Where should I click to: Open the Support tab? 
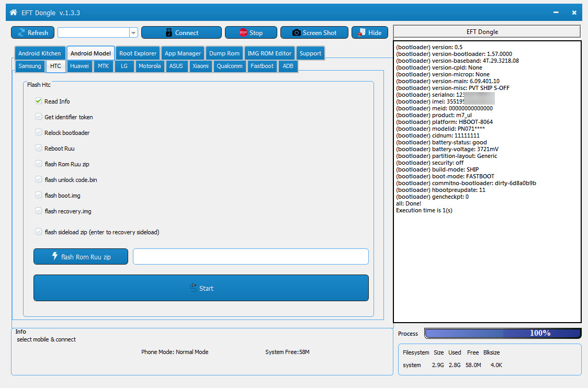pyautogui.click(x=311, y=53)
